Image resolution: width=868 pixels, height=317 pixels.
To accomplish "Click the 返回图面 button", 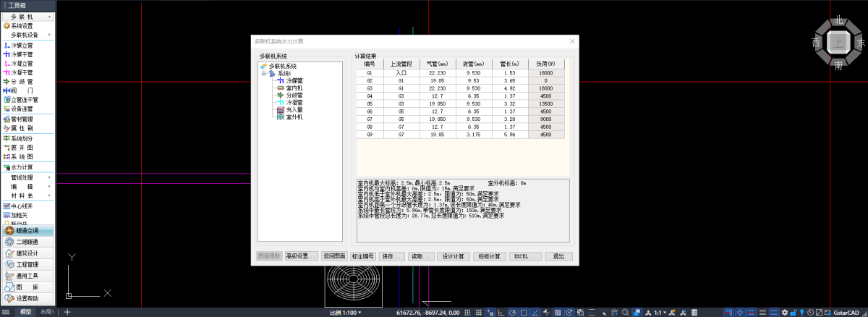I will click(x=334, y=256).
